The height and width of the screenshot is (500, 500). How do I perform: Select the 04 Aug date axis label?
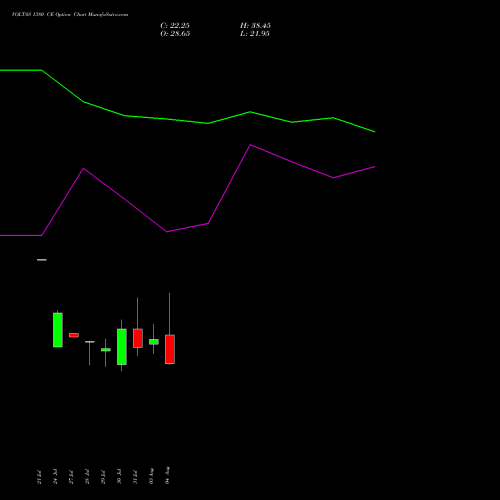167,475
